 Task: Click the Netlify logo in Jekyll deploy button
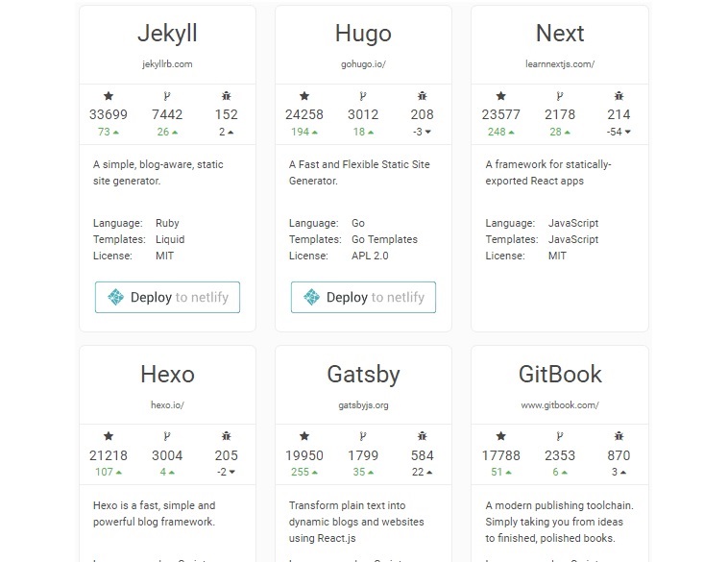tap(115, 297)
